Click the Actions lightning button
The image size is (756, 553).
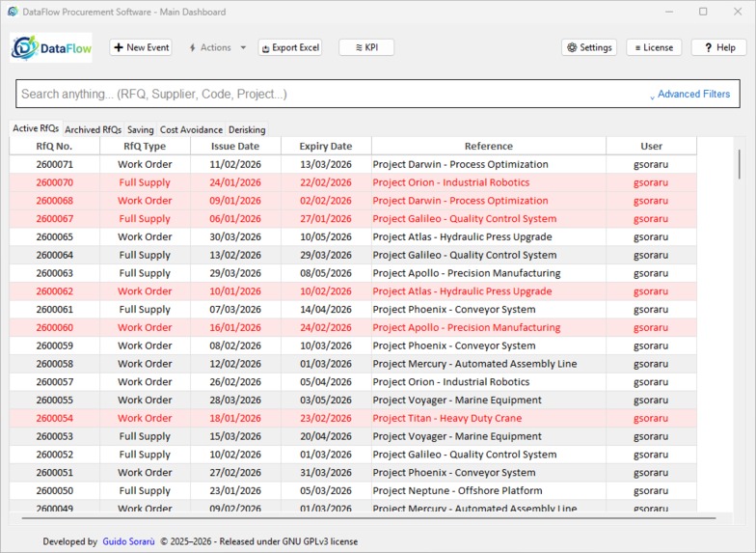pyautogui.click(x=210, y=47)
